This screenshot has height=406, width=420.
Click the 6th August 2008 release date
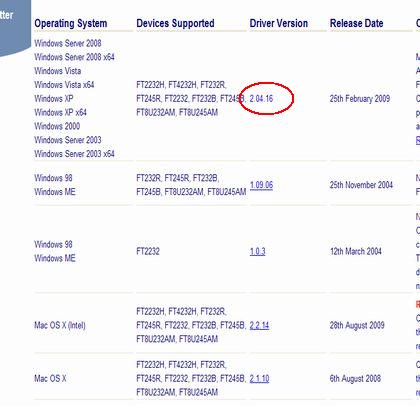click(x=355, y=379)
